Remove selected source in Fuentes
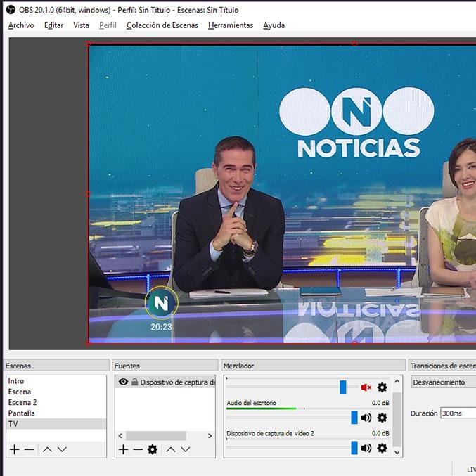 [x=138, y=449]
